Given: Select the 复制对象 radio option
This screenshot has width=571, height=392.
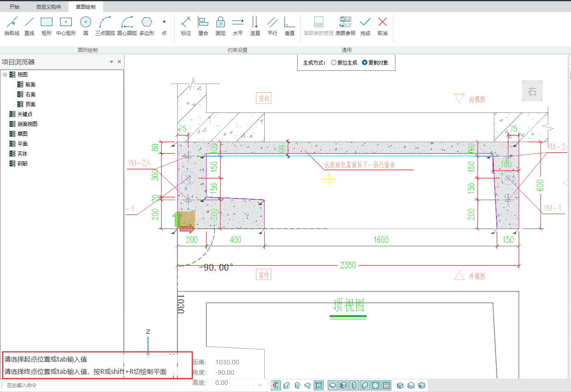Looking at the screenshot, I should tap(364, 63).
